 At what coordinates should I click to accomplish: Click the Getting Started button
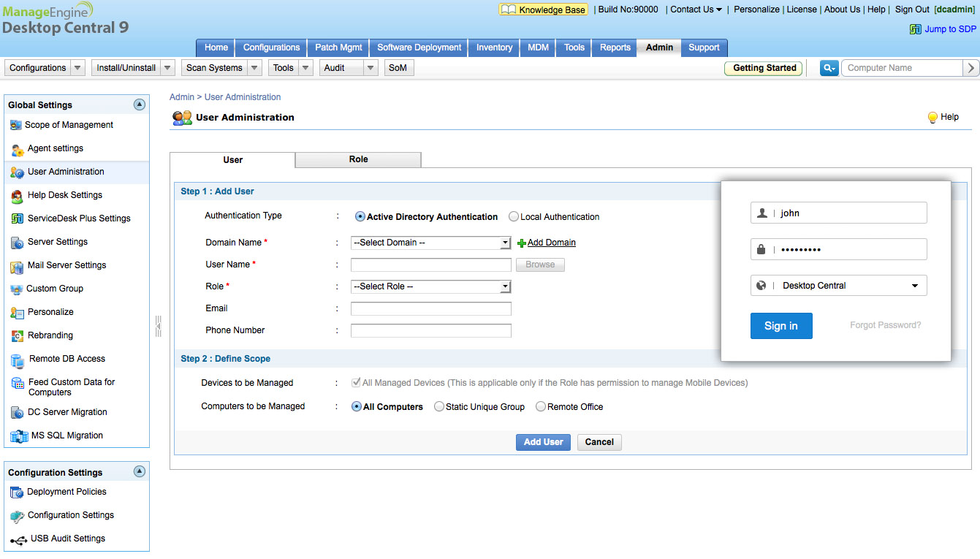tap(764, 68)
